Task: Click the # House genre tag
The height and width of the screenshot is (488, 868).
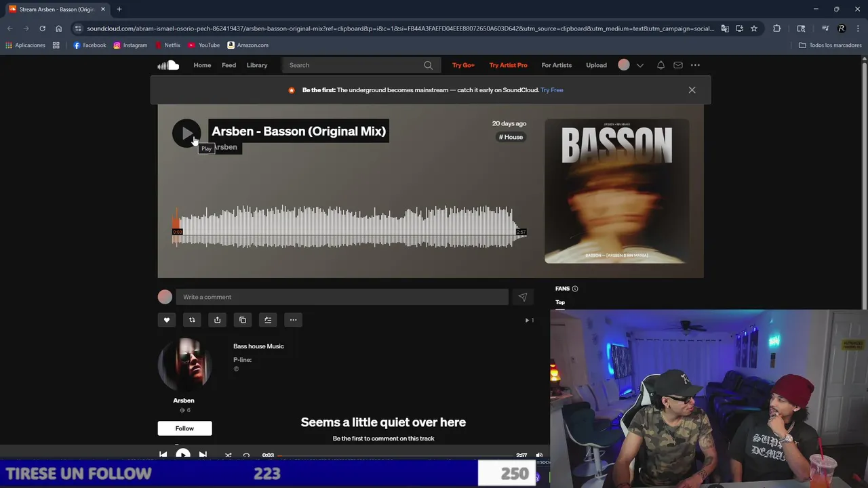Action: (x=511, y=137)
